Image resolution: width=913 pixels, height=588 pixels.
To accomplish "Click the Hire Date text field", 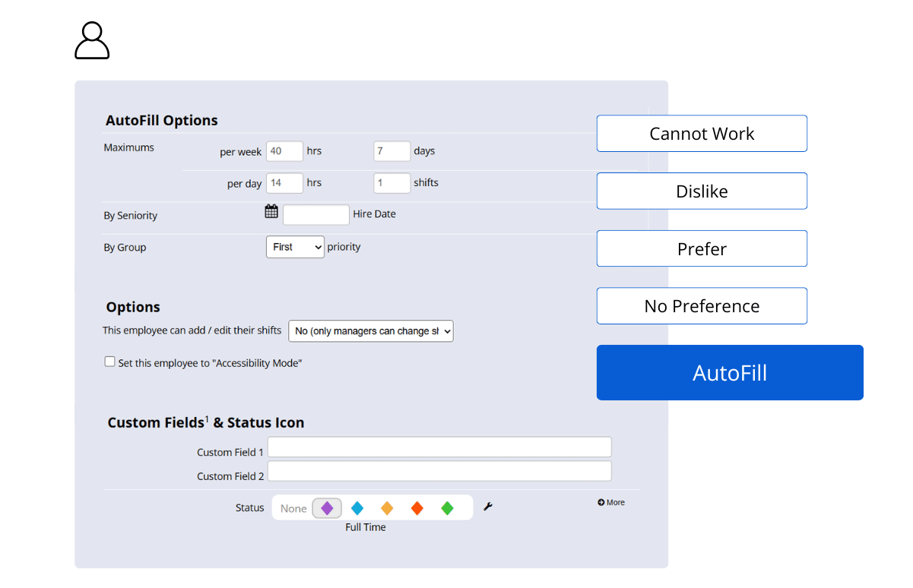I will point(316,214).
